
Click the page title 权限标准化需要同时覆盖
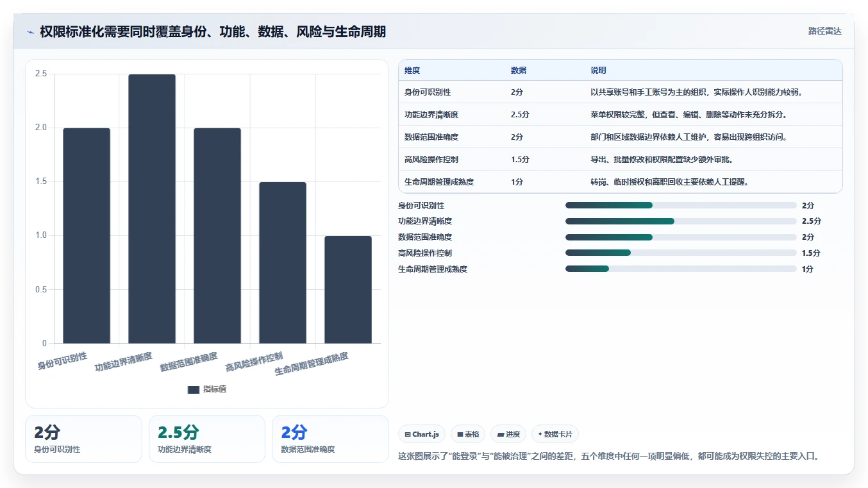point(213,31)
